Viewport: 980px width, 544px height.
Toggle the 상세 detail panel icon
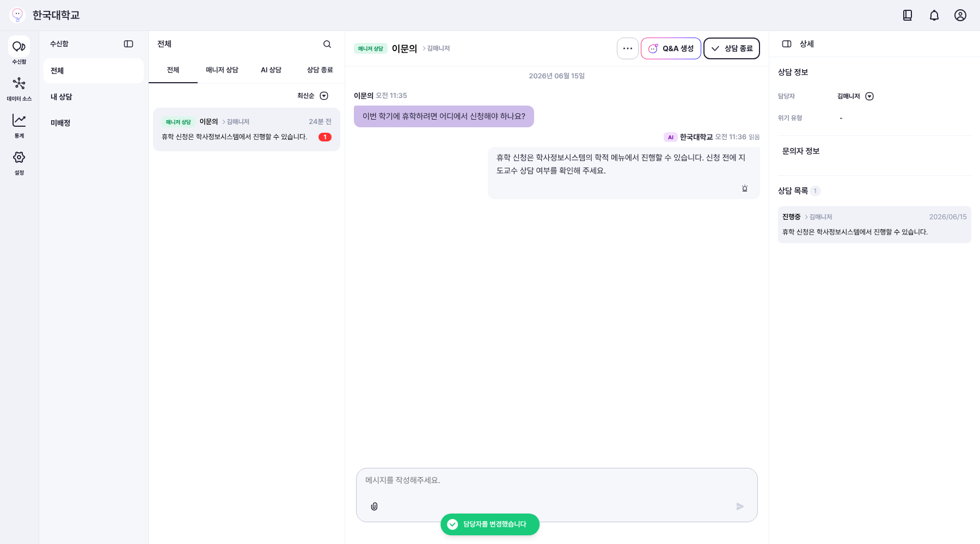(787, 44)
